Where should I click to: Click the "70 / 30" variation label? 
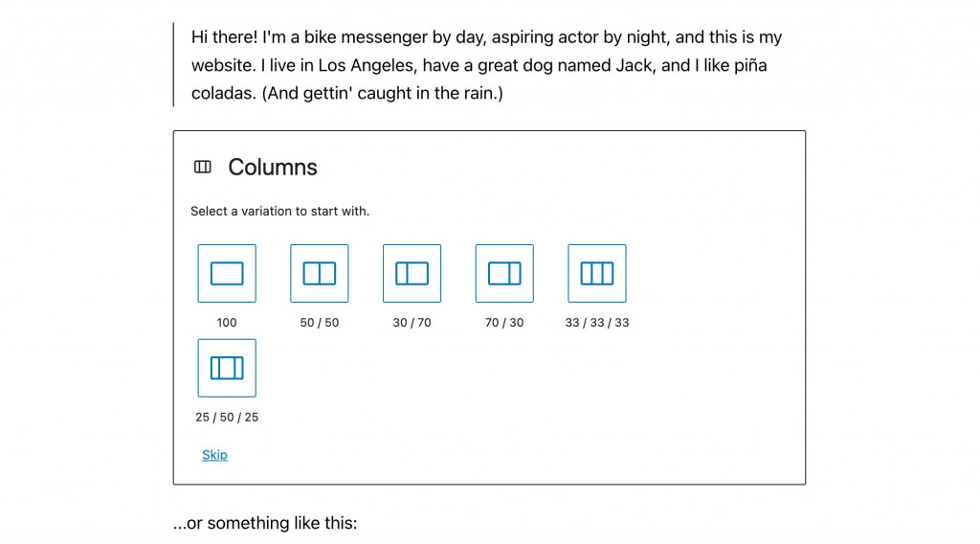pos(504,323)
